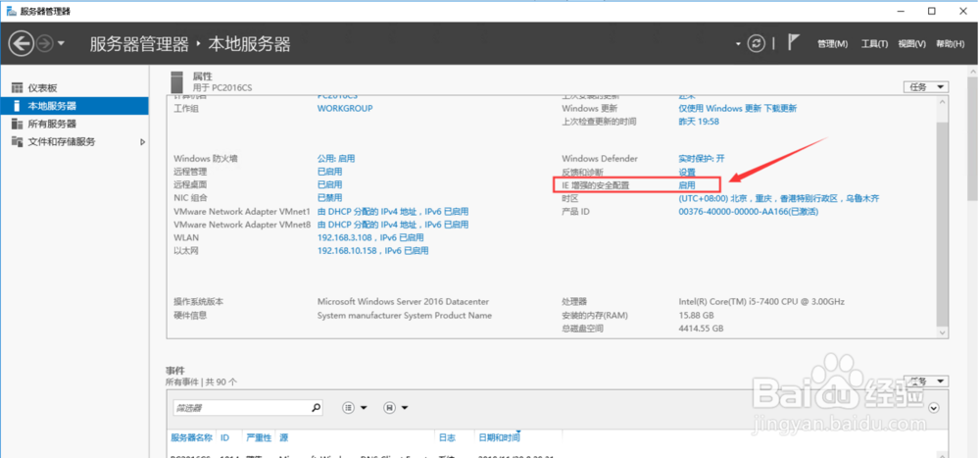Click the properties panel scroll-down arrow

pyautogui.click(x=943, y=332)
